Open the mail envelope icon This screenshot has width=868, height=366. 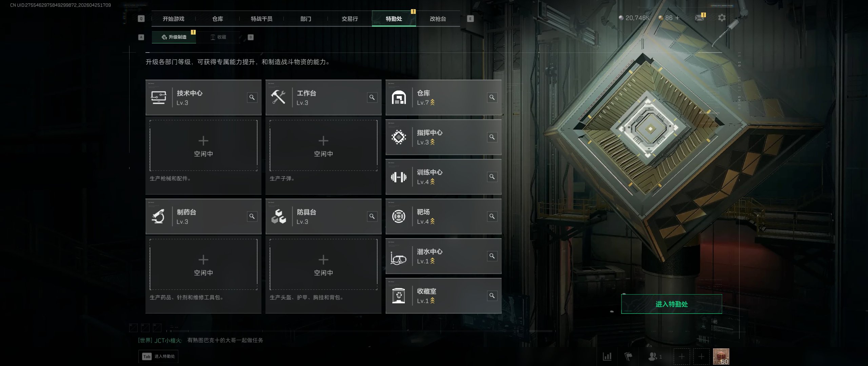click(699, 18)
